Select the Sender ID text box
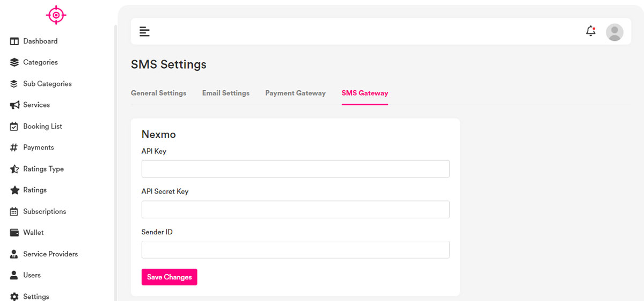Screen dimensions: 644x301 click(x=295, y=249)
